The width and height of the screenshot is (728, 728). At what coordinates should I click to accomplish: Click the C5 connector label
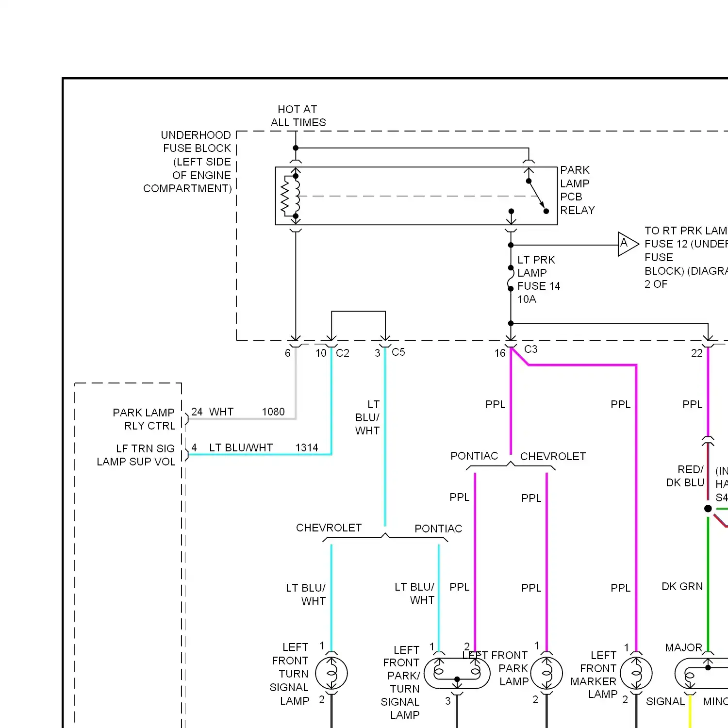pyautogui.click(x=398, y=352)
